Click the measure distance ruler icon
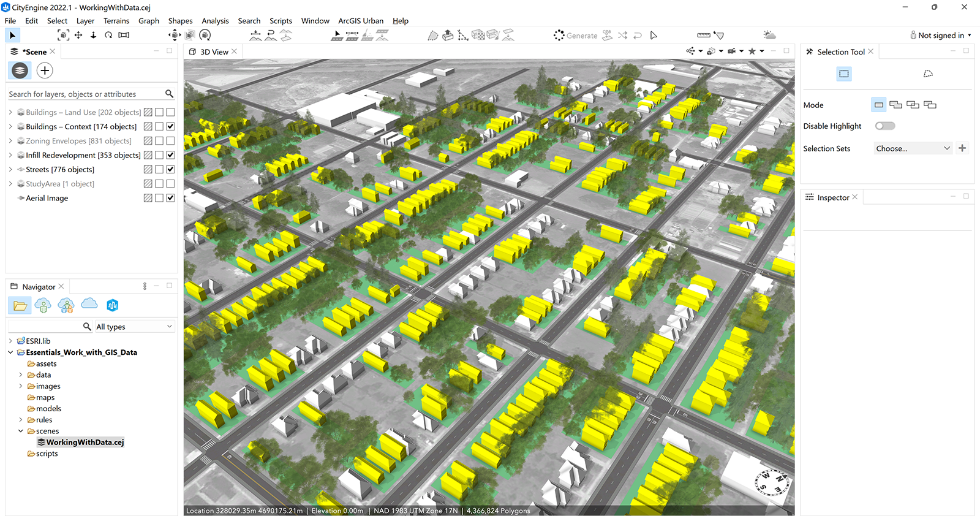 [x=704, y=35]
